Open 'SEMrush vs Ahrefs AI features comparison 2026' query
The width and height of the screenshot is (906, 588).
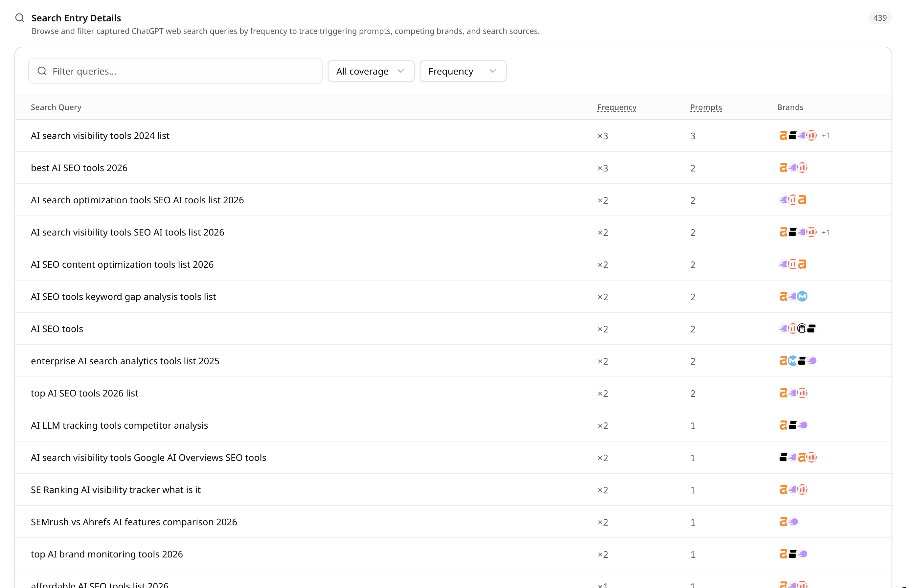tap(134, 522)
